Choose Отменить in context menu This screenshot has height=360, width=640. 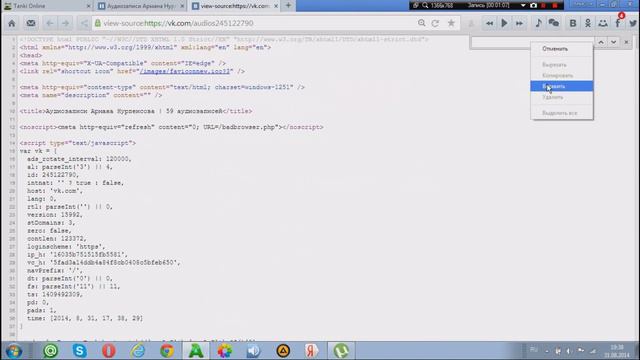562,49
